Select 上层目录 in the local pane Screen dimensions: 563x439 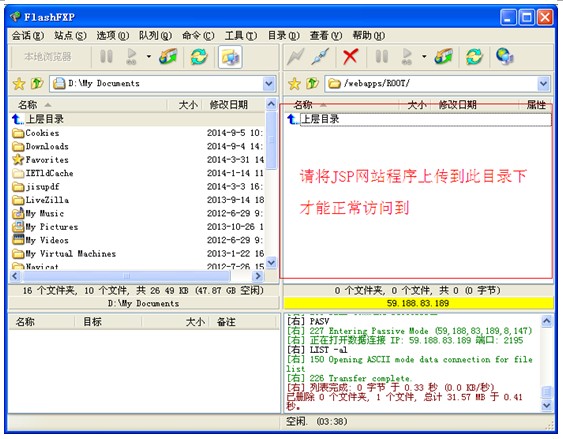(x=137, y=119)
